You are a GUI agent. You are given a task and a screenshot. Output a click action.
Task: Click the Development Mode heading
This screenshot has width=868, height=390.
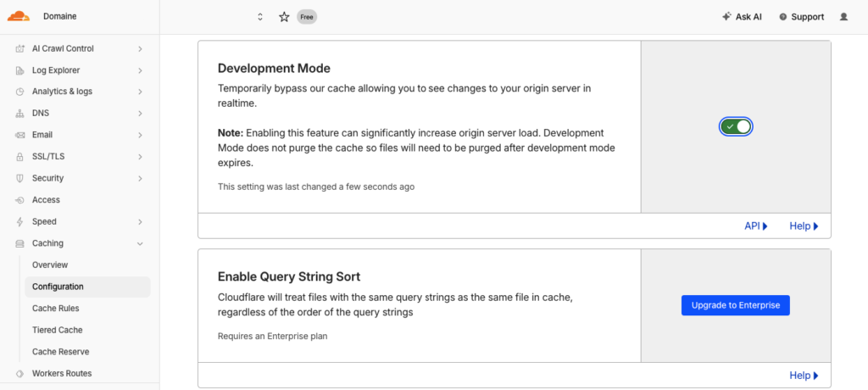coord(274,68)
